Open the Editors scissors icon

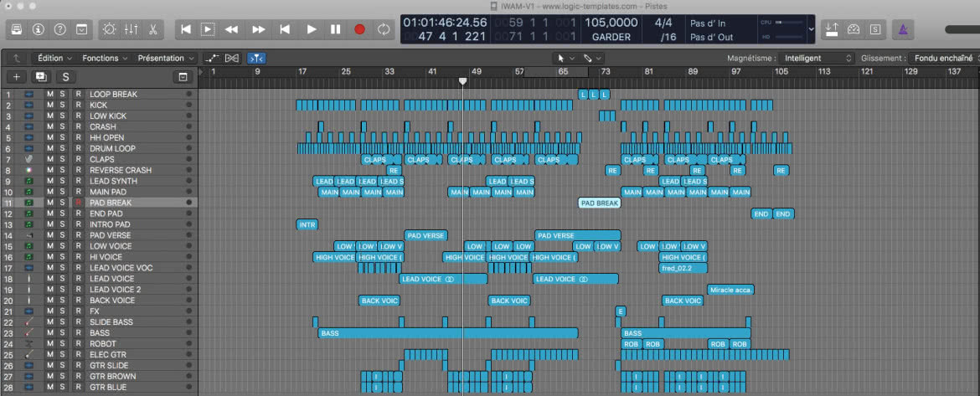click(x=153, y=29)
